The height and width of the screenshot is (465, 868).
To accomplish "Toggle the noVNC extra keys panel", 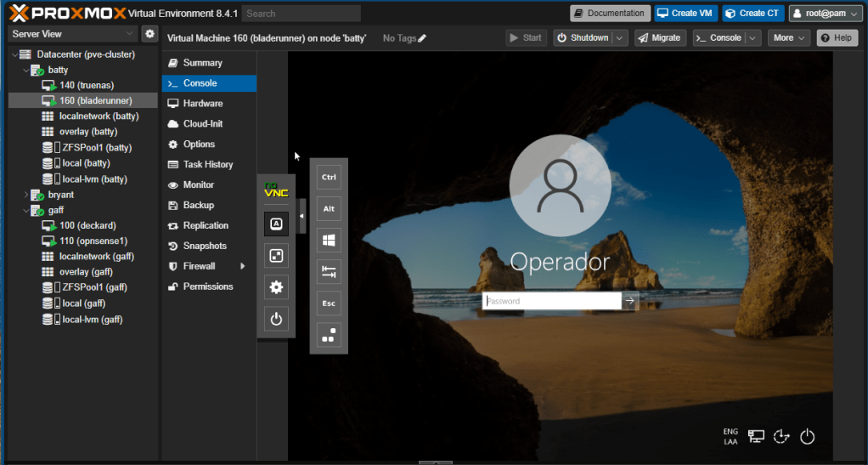I will click(x=276, y=224).
